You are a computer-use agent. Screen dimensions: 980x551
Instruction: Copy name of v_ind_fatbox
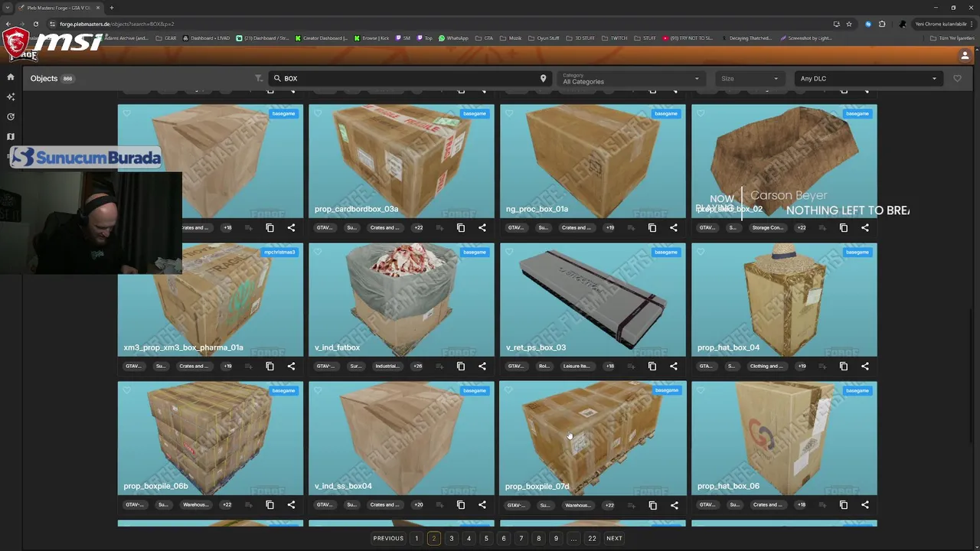point(461,366)
